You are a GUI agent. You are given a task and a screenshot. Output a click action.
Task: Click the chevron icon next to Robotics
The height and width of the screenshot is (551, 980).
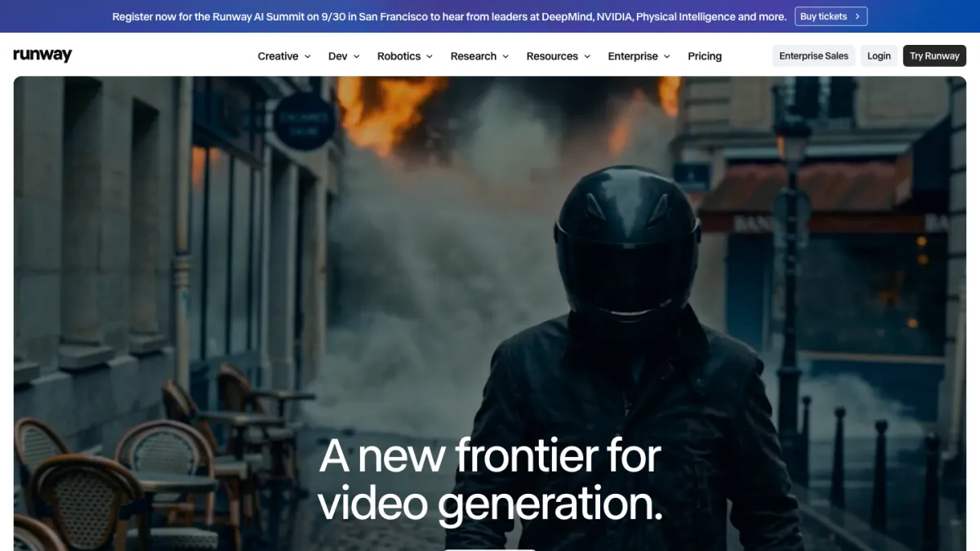(x=430, y=56)
